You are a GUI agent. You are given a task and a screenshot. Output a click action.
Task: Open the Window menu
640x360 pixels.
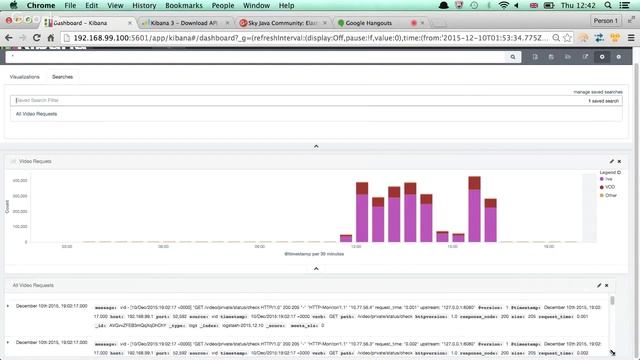coord(256,5)
